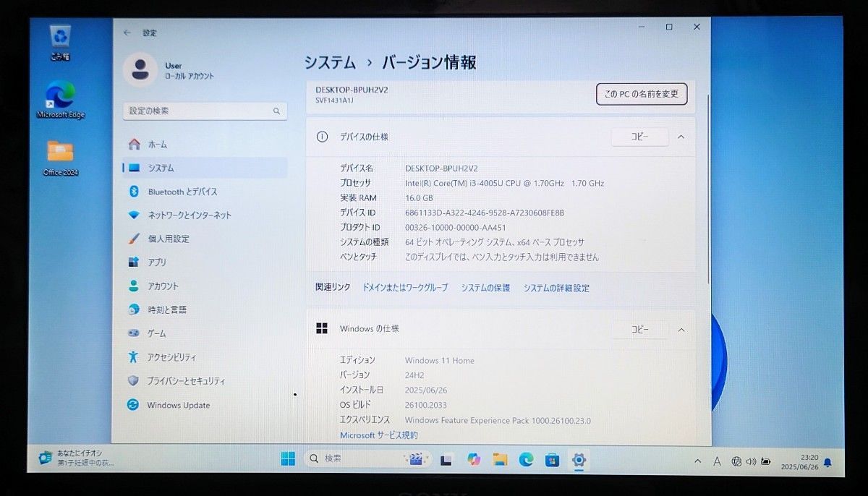
Task: Click the ゲーム controller icon
Action: tap(133, 333)
